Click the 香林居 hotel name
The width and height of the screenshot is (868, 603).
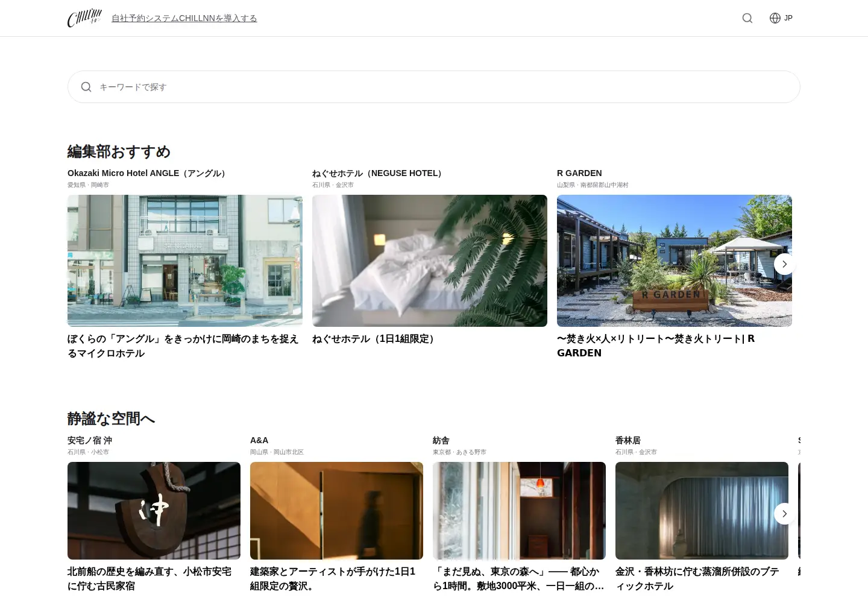coord(628,440)
